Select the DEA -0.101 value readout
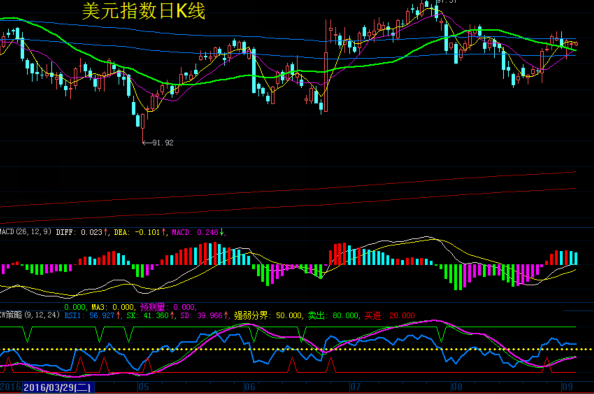 pyautogui.click(x=137, y=232)
